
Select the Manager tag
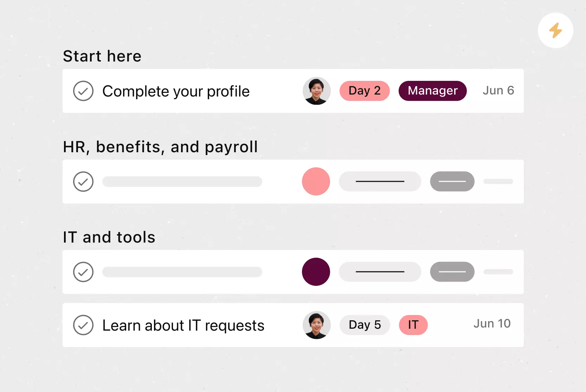[432, 91]
